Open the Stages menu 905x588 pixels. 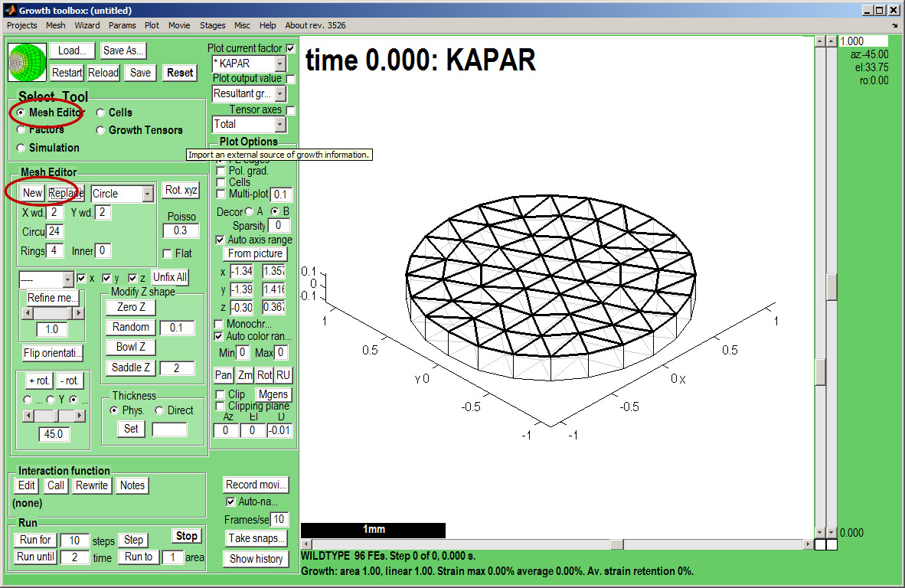tap(212, 25)
